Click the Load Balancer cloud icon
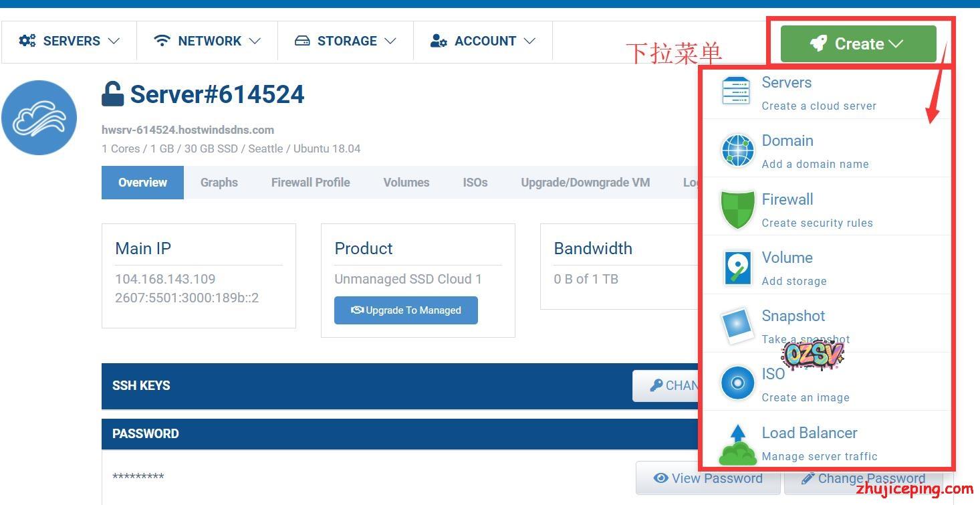This screenshot has height=505, width=980. click(x=737, y=444)
